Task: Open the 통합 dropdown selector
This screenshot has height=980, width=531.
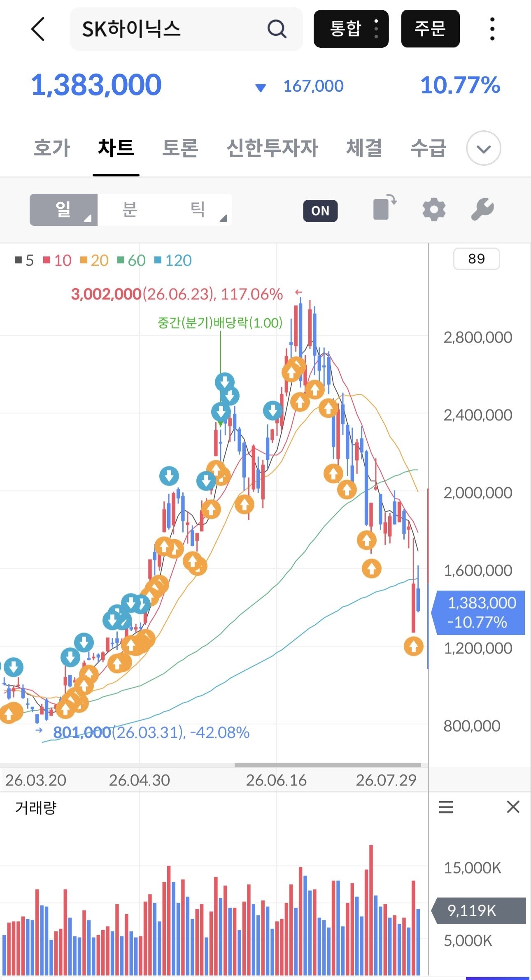Action: click(x=351, y=29)
